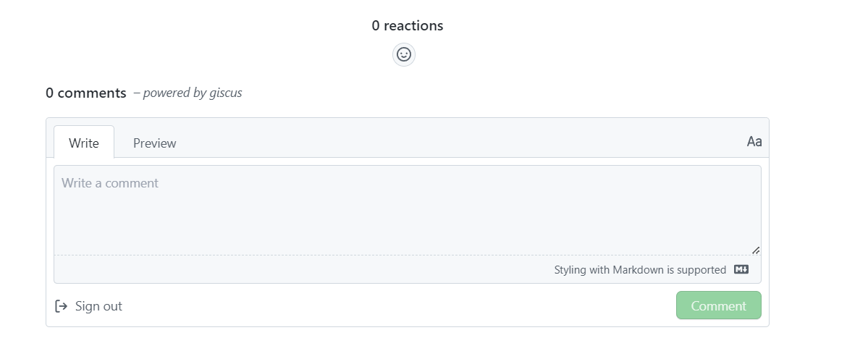The width and height of the screenshot is (868, 338).
Task: Click the middle of the comment textarea
Action: click(x=407, y=210)
